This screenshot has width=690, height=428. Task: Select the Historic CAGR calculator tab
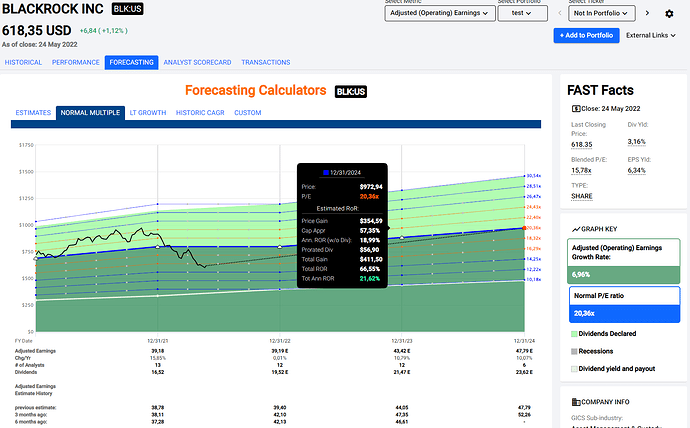point(200,113)
